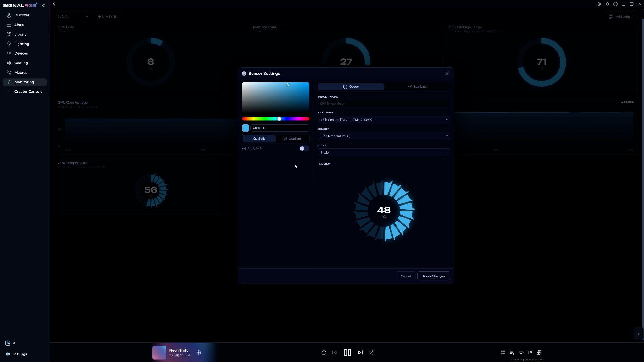Click Add Widget button
The image size is (644, 362).
[x=621, y=17]
